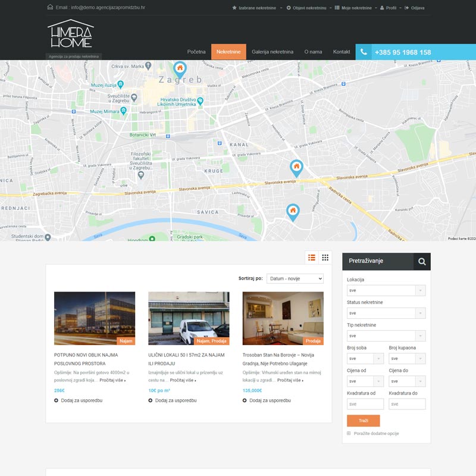Select the map marker on Slavonska avenija

click(x=296, y=168)
